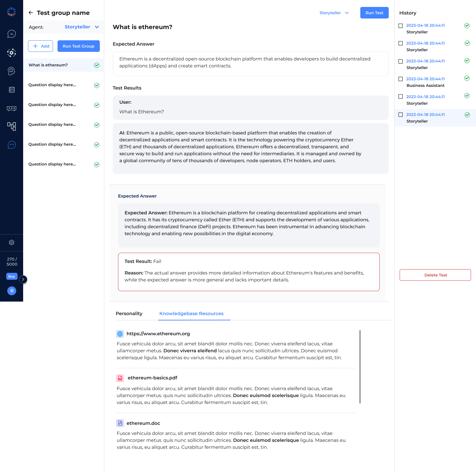Tick the checkbox of the highlighted Storyteller history entry
The height and width of the screenshot is (472, 476).
(x=401, y=115)
